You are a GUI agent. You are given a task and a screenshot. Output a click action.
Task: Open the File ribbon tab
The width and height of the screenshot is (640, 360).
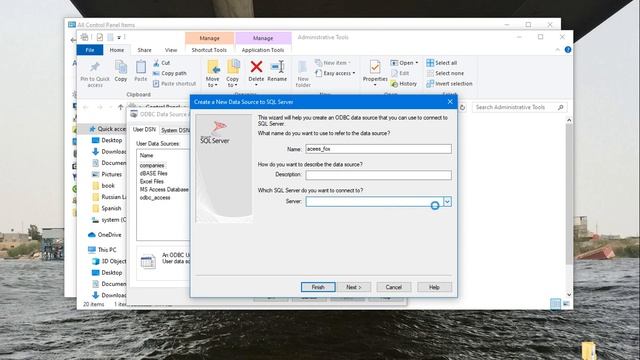pos(90,50)
